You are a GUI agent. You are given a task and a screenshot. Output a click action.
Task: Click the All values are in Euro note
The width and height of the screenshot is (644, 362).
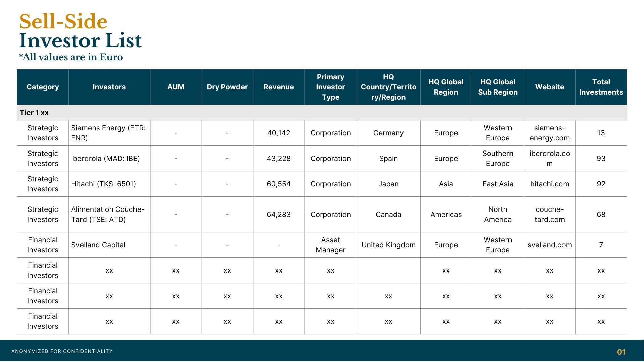point(71,57)
